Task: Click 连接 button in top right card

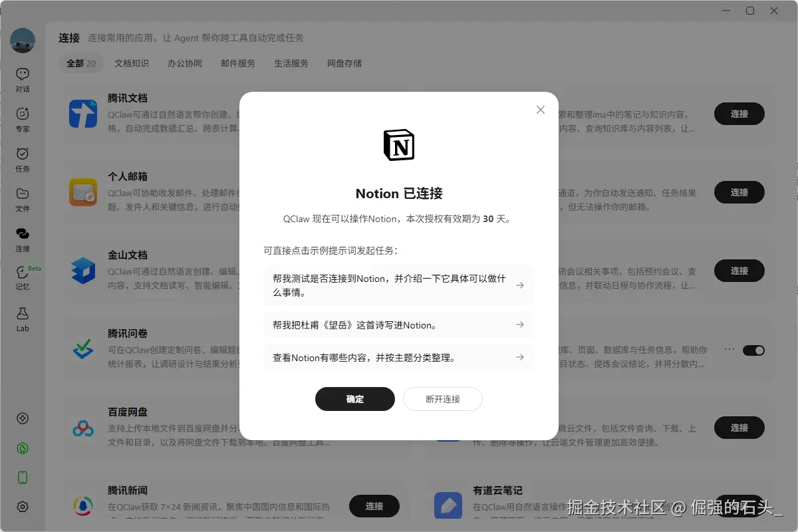Action: tap(739, 114)
